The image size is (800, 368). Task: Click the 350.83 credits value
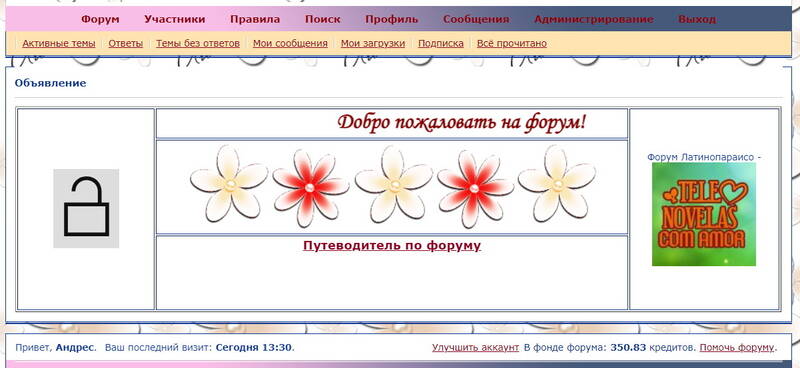point(628,348)
